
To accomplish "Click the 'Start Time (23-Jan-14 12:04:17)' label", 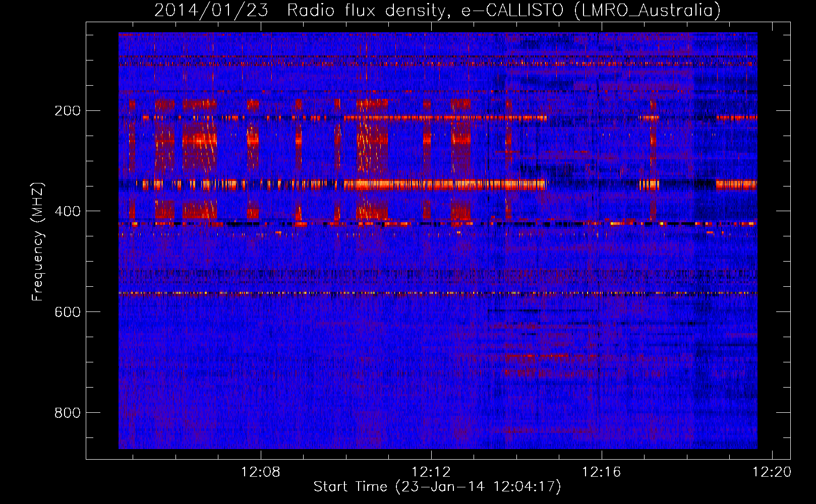I will [437, 487].
